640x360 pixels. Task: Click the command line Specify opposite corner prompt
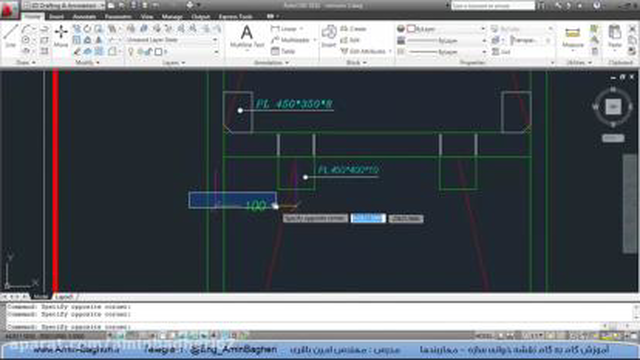coord(69,327)
